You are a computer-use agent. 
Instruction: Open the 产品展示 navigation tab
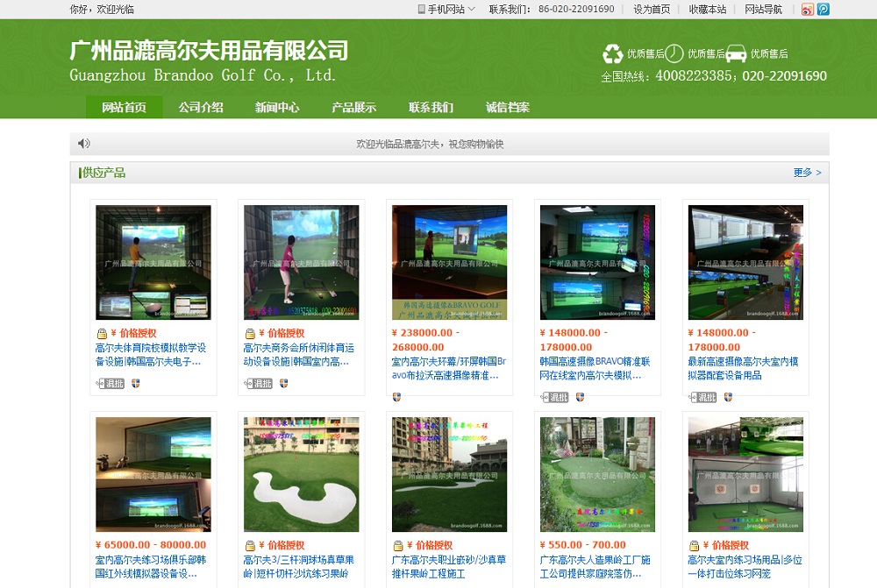point(354,107)
